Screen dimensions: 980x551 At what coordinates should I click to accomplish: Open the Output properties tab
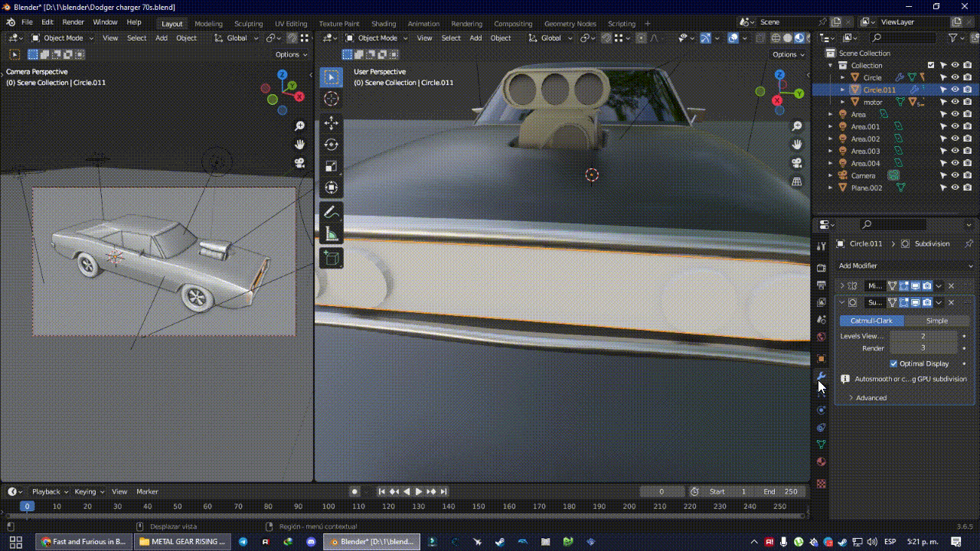[x=821, y=285]
